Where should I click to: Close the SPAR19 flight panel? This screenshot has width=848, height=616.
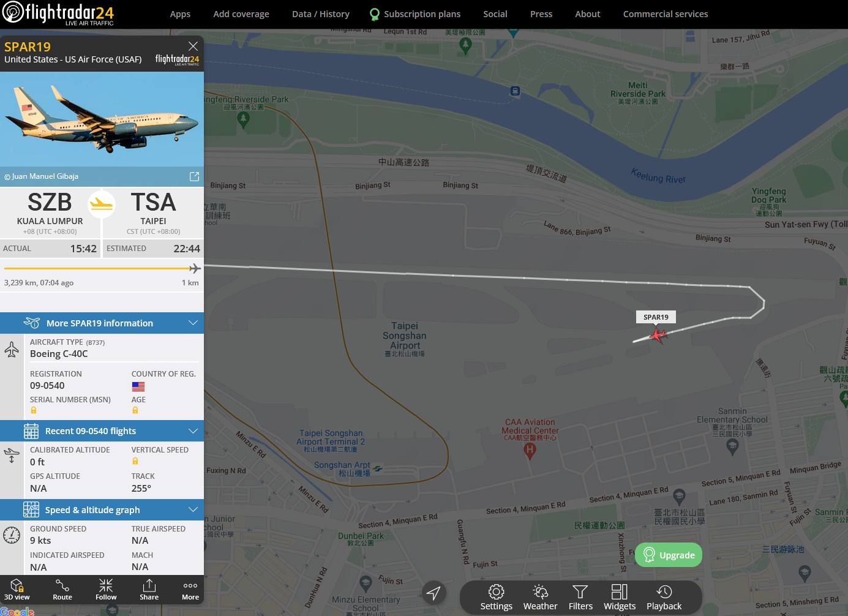193,46
